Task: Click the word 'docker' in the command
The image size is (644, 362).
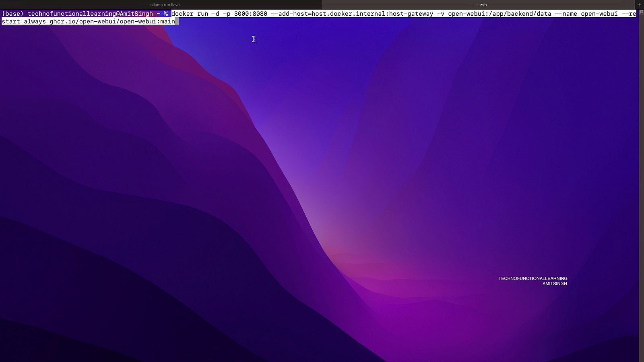Action: coord(182,14)
